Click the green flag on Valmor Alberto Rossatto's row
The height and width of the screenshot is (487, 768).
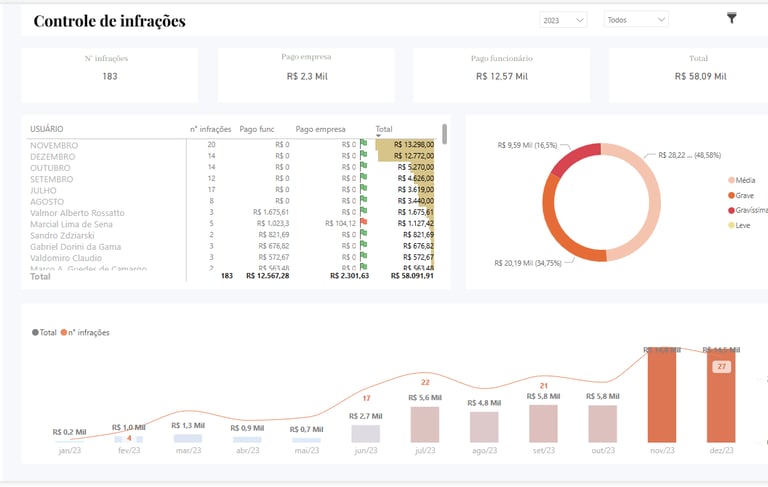click(363, 211)
